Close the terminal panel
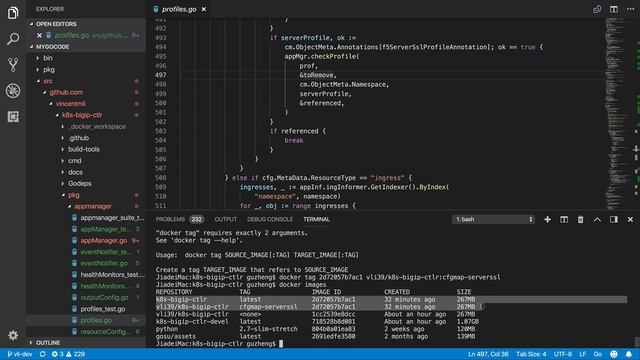The width and height of the screenshot is (640, 360). click(630, 220)
